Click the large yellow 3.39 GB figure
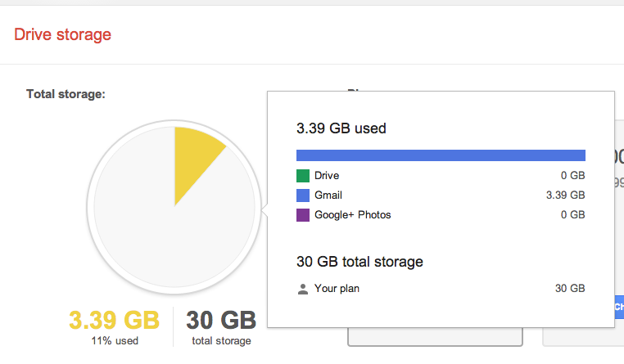The image size is (624, 364). [x=114, y=320]
